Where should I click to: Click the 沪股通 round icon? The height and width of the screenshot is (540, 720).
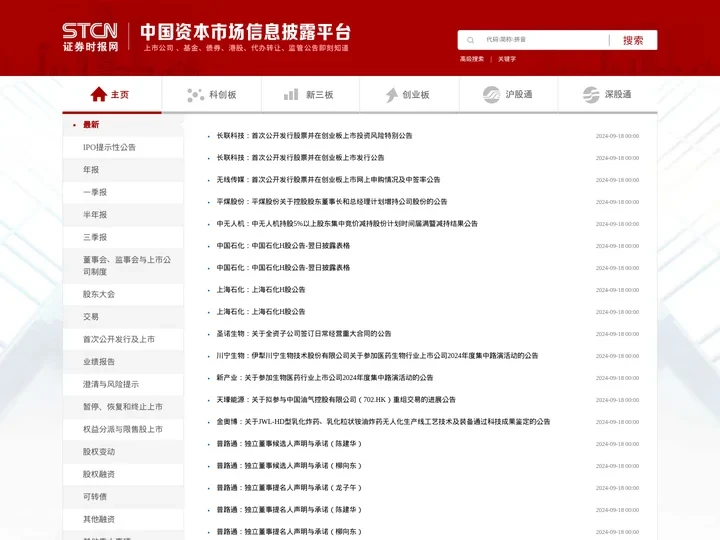[x=491, y=95]
